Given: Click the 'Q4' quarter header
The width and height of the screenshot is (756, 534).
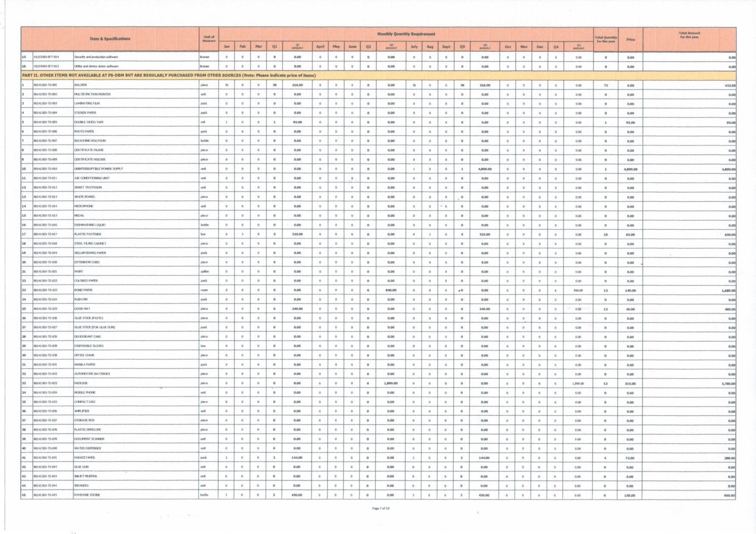Looking at the screenshot, I should (556, 47).
